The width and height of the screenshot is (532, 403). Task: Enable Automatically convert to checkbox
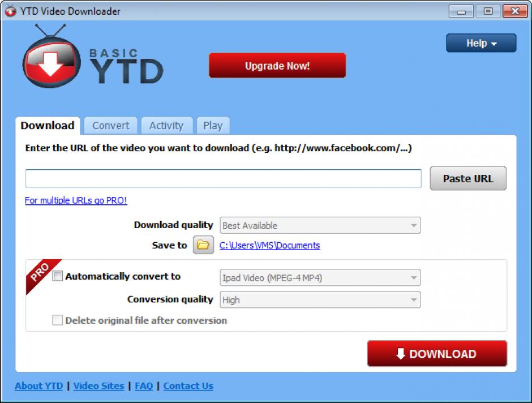(58, 276)
